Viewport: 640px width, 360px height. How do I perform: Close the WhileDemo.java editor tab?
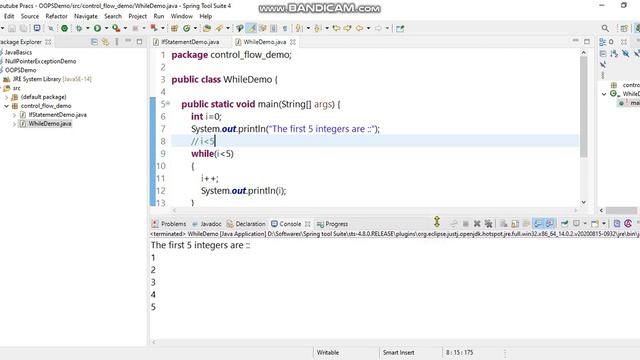point(293,42)
